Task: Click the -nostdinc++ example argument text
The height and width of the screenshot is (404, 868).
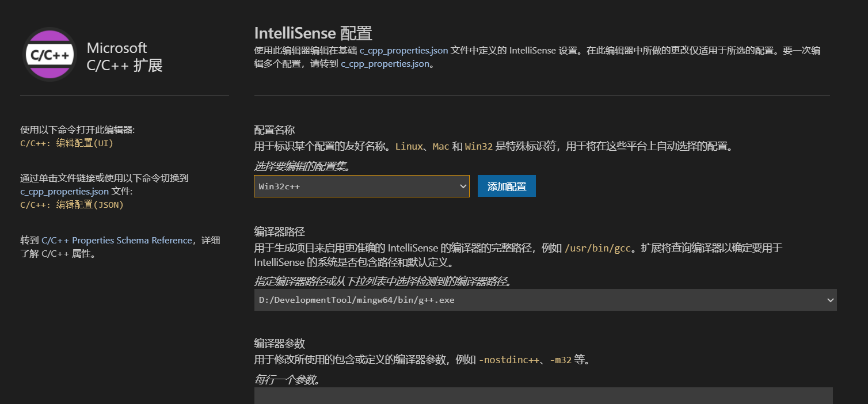Action: point(509,360)
